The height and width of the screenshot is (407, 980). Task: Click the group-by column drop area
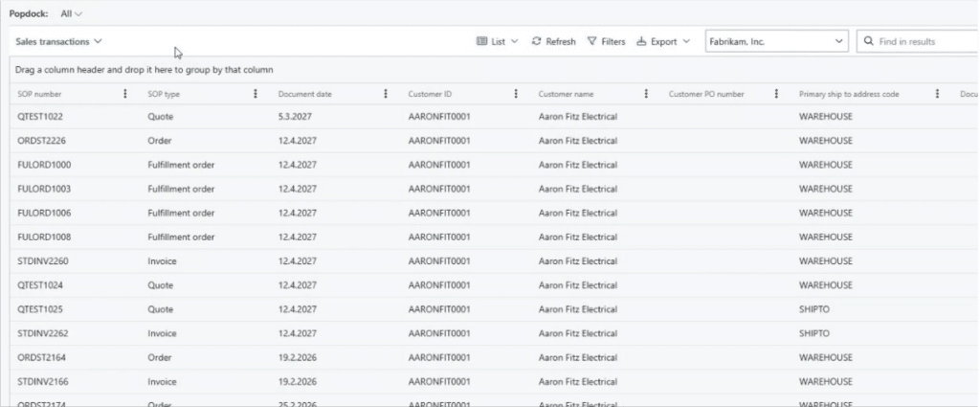494,70
